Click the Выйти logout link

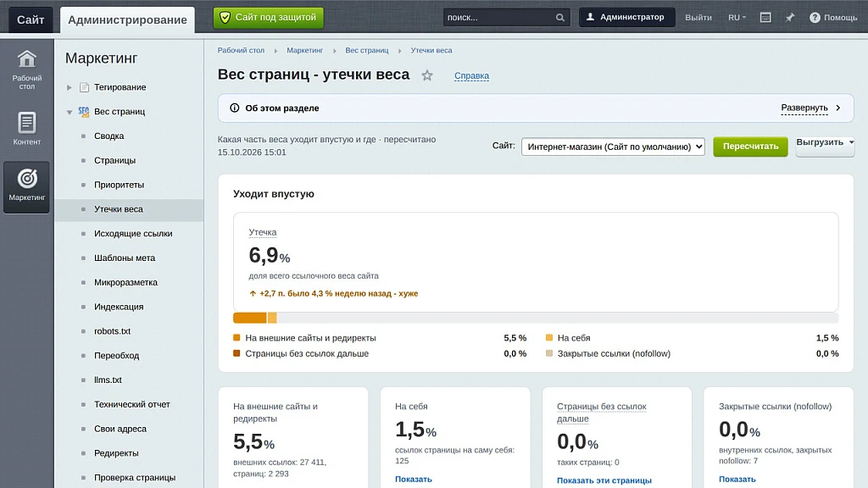[698, 18]
